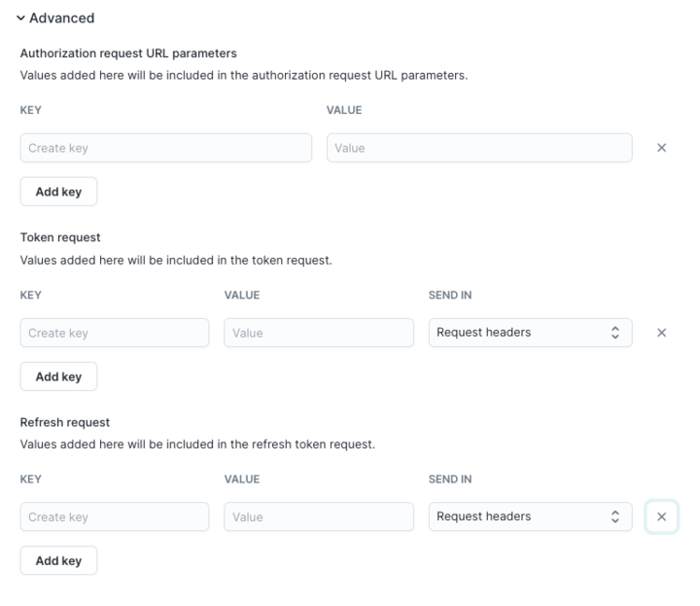Delete the Token request key row
The width and height of the screenshot is (700, 606).
(x=661, y=333)
